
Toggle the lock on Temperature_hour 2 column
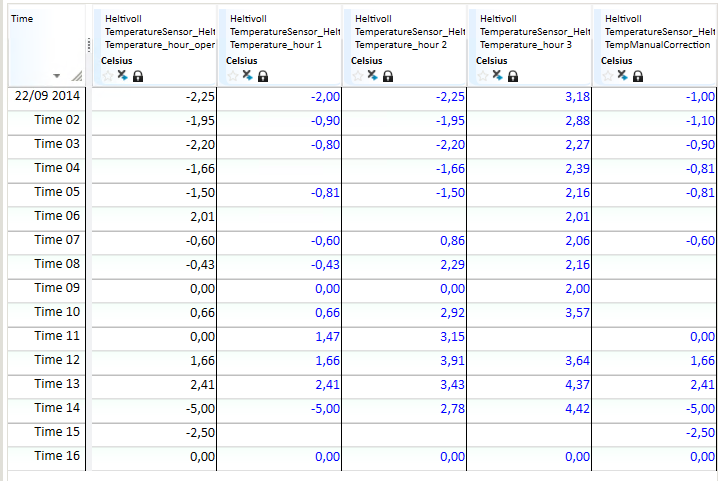click(x=387, y=75)
